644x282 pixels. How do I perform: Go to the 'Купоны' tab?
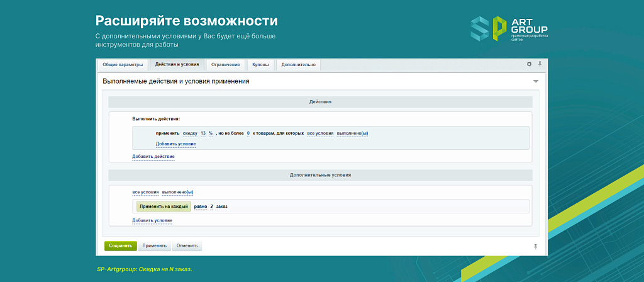click(x=260, y=64)
